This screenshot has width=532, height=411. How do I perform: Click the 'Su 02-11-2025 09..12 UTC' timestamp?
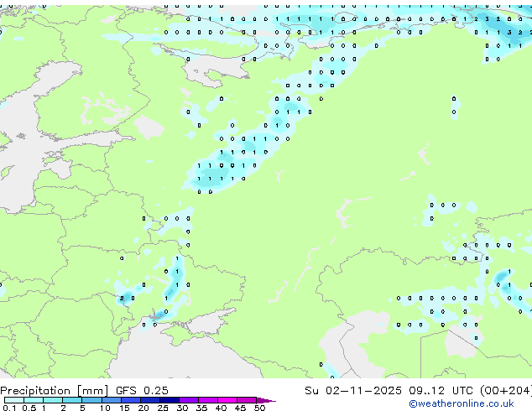(389, 391)
